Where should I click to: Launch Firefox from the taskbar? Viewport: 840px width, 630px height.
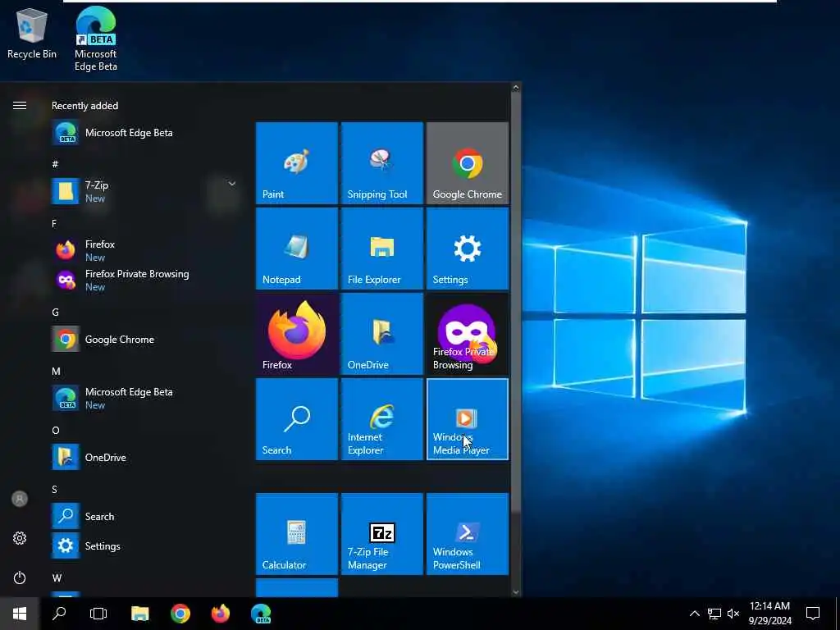pos(221,614)
